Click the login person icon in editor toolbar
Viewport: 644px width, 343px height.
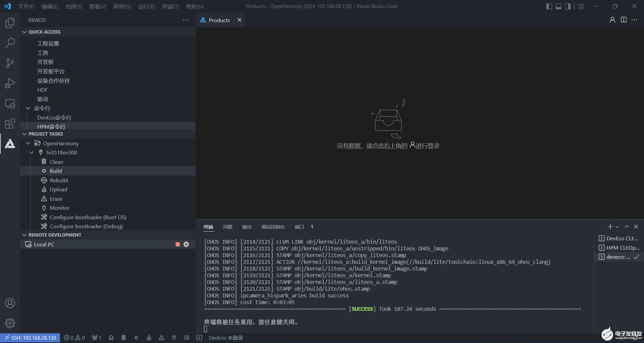pos(612,20)
